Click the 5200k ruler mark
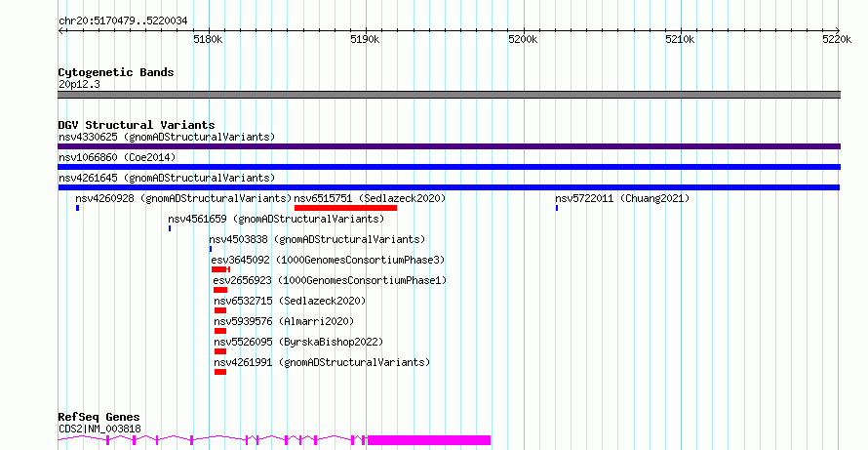Screen dimensions: 868x450 (x=523, y=39)
